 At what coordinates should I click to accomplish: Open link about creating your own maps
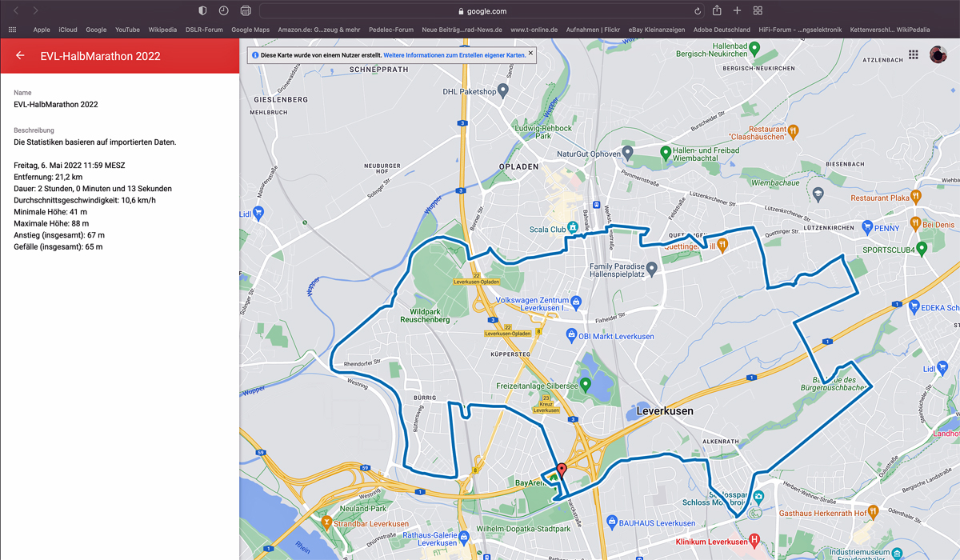[x=454, y=56]
